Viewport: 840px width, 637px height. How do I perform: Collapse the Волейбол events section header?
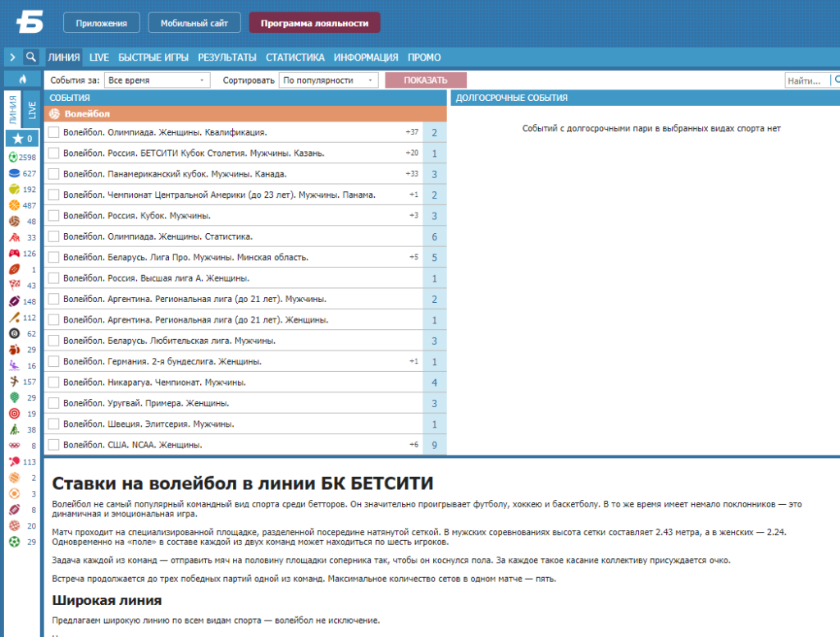point(245,113)
